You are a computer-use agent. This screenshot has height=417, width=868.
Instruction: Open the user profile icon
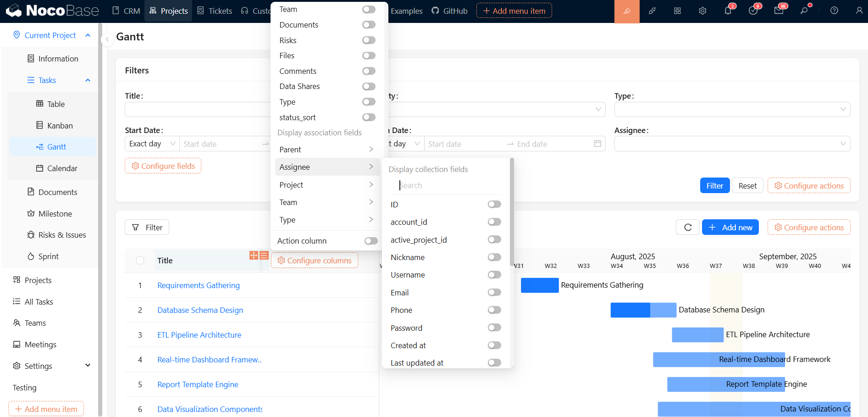click(859, 11)
